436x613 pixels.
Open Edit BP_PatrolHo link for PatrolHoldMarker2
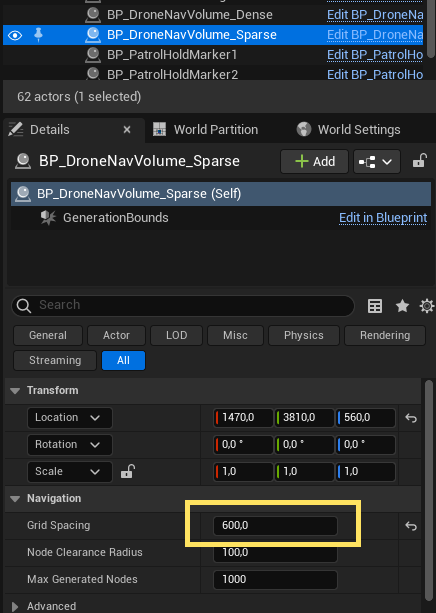375,74
